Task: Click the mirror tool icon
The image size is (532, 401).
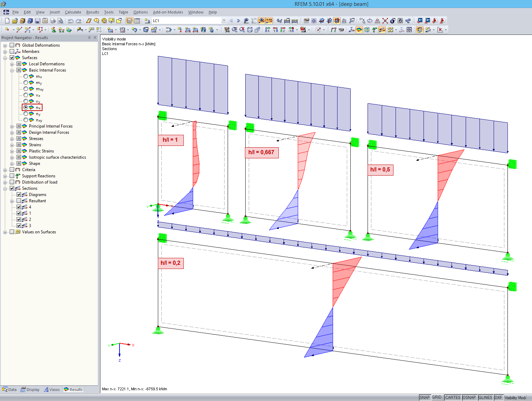Action: click(x=378, y=21)
